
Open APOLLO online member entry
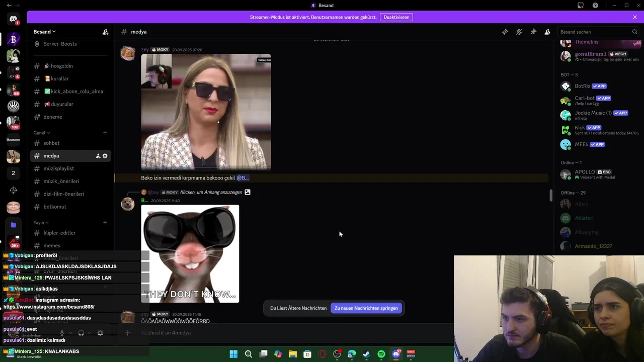[599, 174]
